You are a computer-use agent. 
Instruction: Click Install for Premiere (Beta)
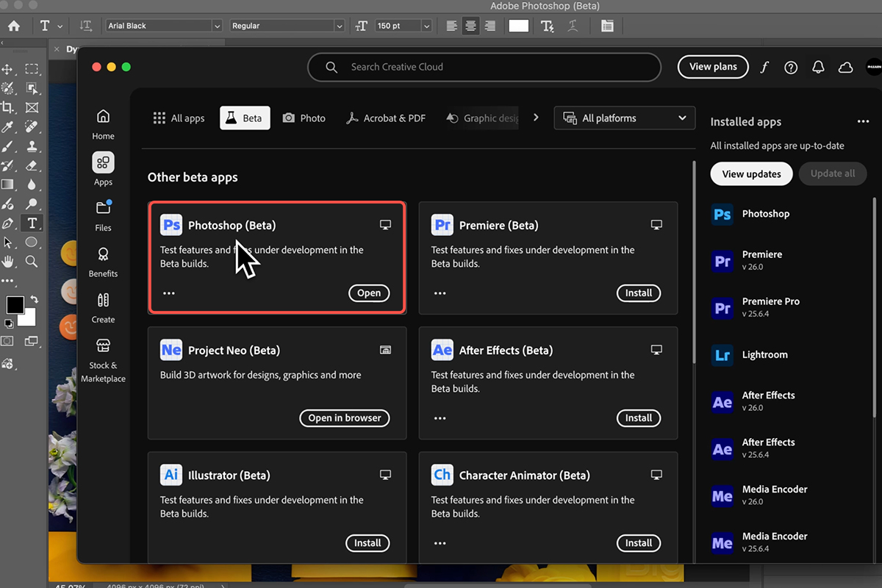(638, 293)
